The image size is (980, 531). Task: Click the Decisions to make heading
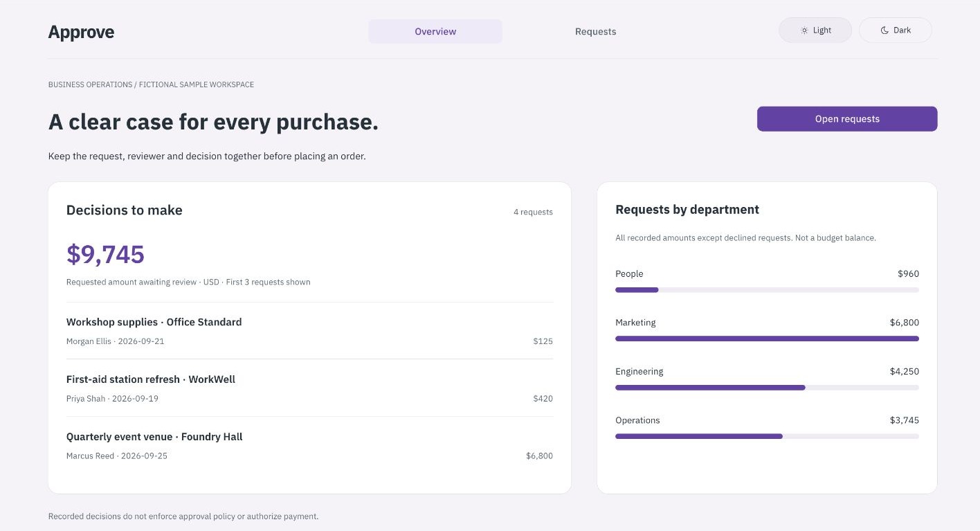[125, 210]
